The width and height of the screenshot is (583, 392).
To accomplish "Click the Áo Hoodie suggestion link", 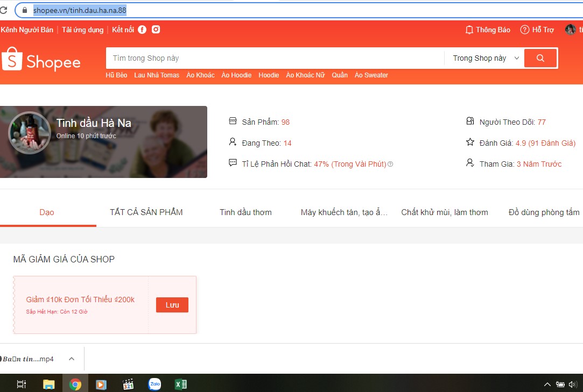I will [x=236, y=75].
